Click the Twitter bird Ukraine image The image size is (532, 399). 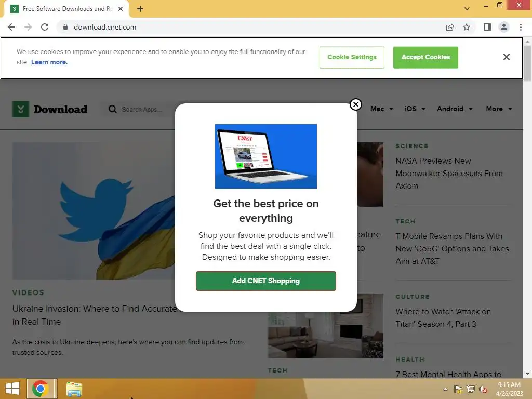tap(94, 211)
